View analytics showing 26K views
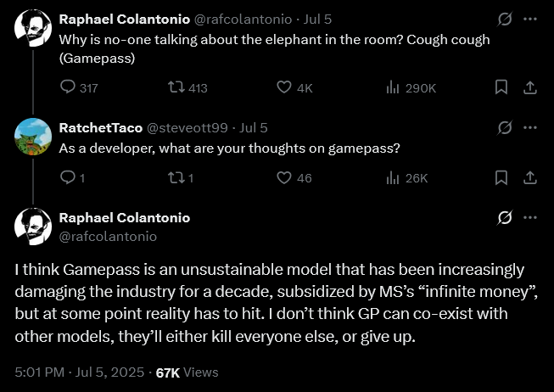 tap(393, 177)
